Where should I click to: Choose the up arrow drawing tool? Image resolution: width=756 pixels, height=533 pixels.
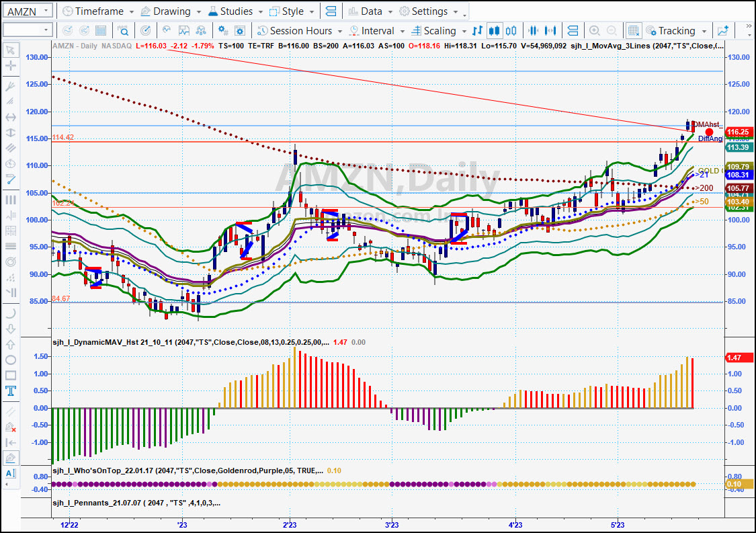(x=10, y=344)
